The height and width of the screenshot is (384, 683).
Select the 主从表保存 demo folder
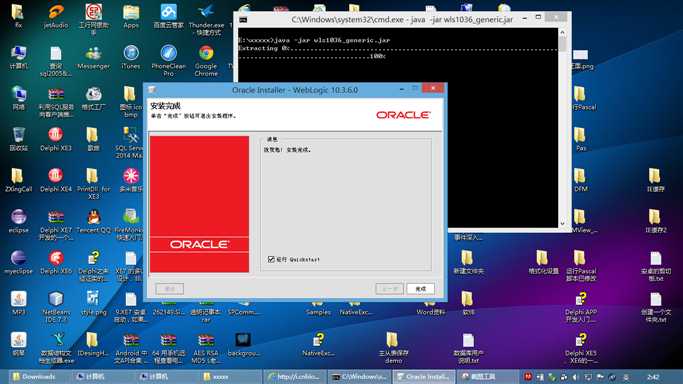[393, 348]
